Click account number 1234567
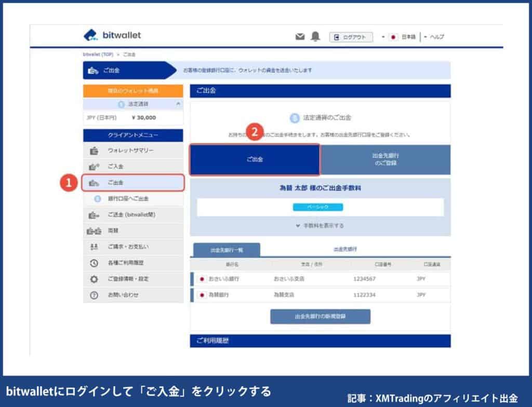 (x=364, y=279)
